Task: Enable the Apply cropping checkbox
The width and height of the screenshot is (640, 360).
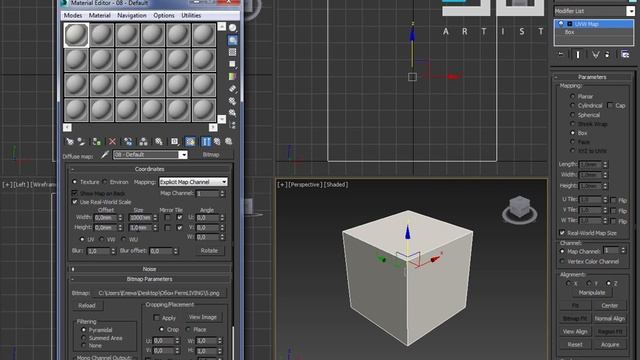Action: (156, 318)
